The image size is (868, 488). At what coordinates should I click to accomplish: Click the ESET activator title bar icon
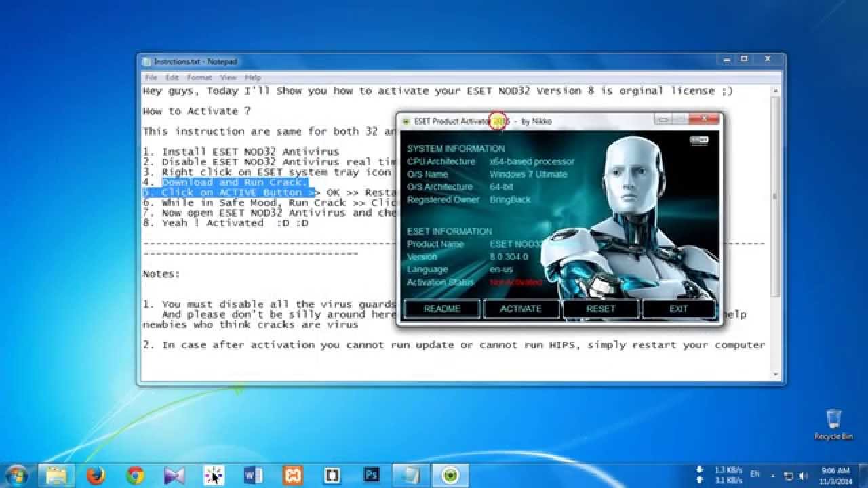pos(406,121)
